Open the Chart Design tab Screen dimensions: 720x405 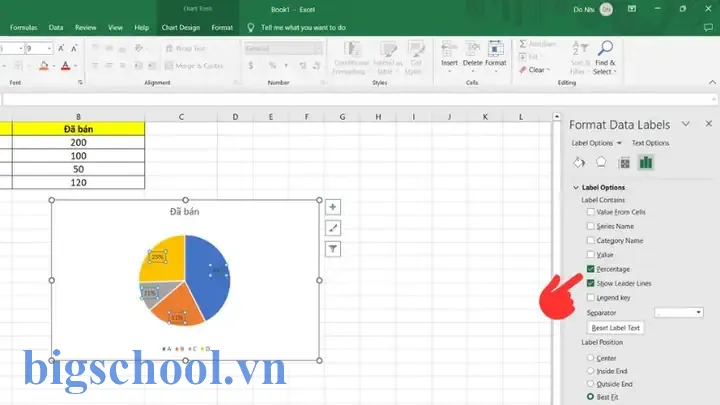tap(180, 28)
